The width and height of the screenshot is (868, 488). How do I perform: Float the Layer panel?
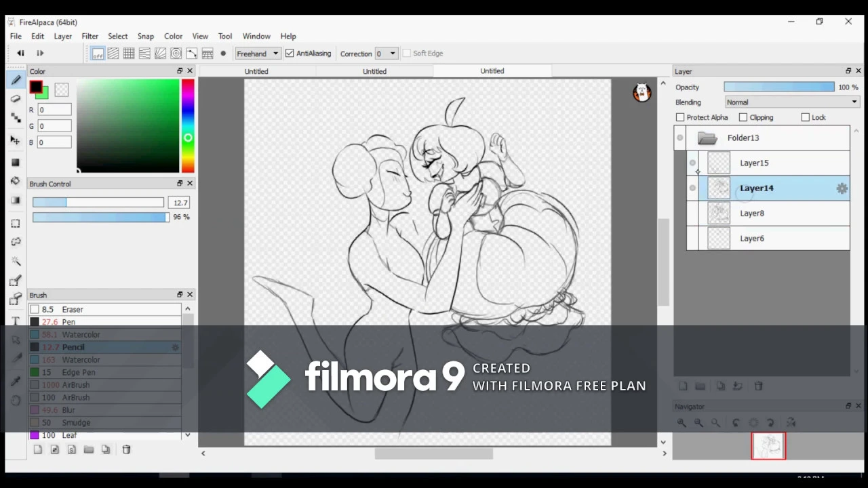coord(848,71)
